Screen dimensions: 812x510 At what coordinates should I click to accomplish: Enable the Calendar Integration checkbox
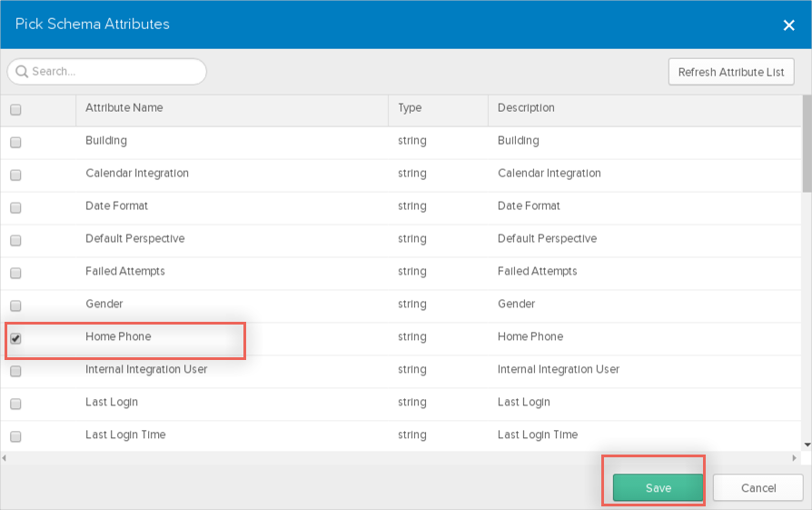coord(15,175)
